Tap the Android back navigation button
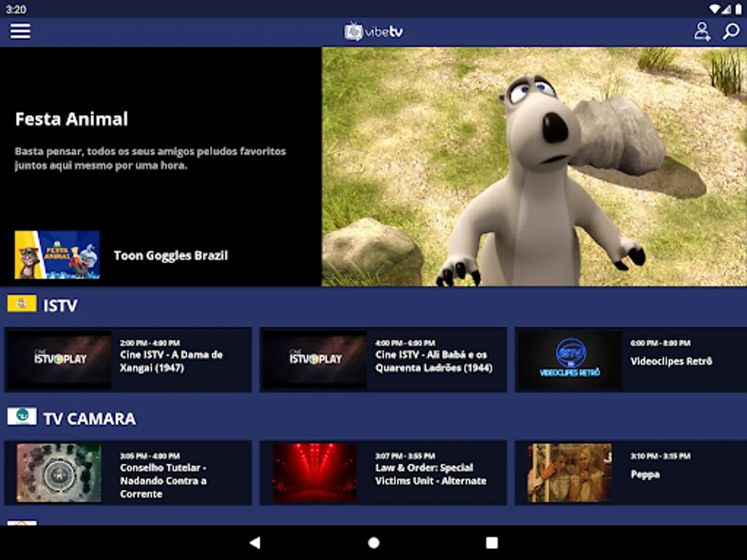This screenshot has width=747, height=560. coord(255,543)
